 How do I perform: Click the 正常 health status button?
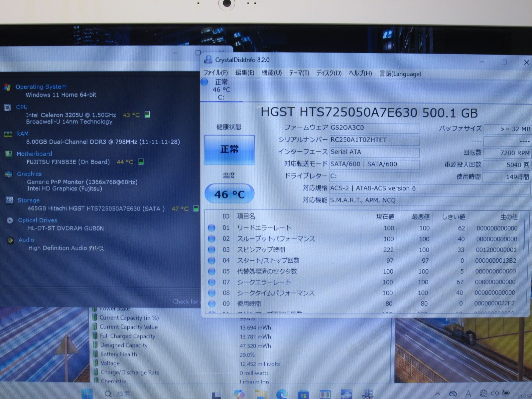click(x=230, y=149)
